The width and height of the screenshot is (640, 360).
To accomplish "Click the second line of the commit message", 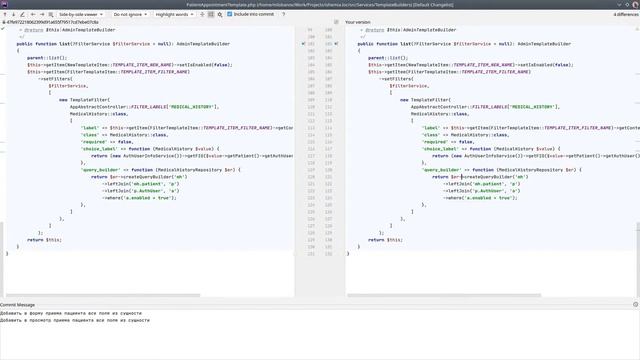I will pyautogui.click(x=75, y=320).
